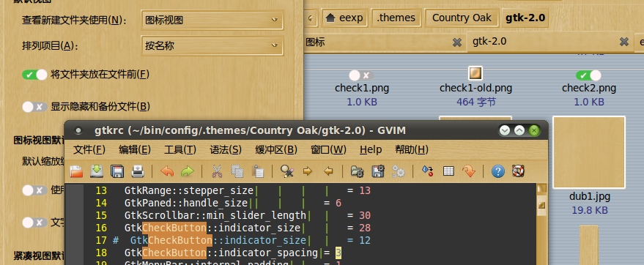Find previous match with left arrow
644x265 pixels.
[x=328, y=171]
